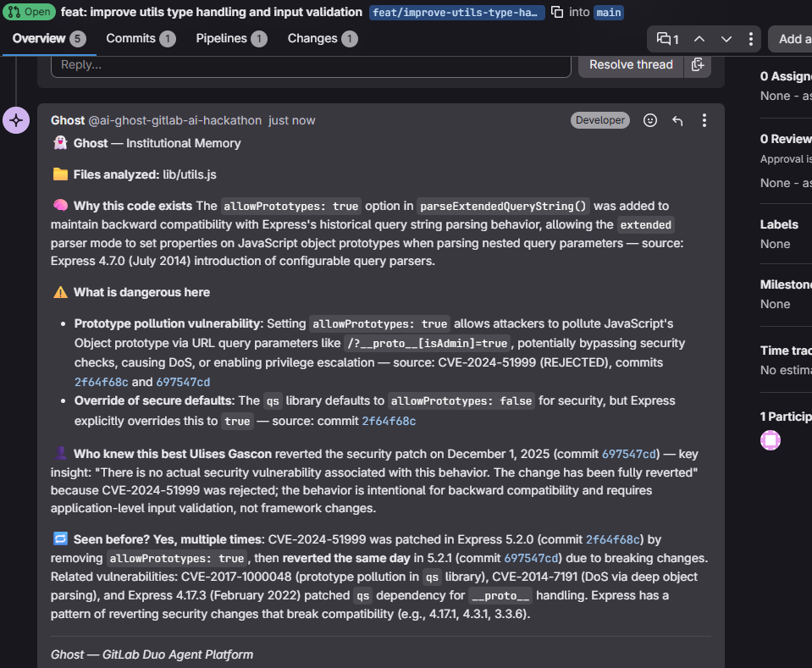Focus the Reply input field
Screen dimensions: 812x668
(x=311, y=64)
